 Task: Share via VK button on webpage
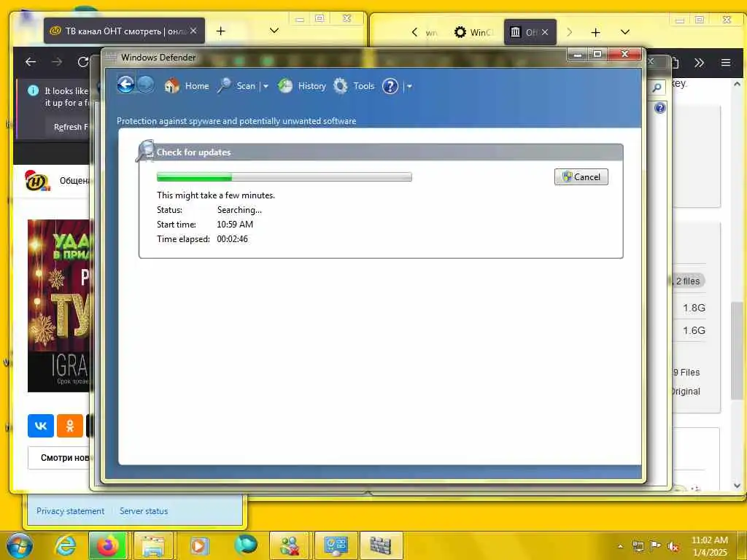coord(41,426)
